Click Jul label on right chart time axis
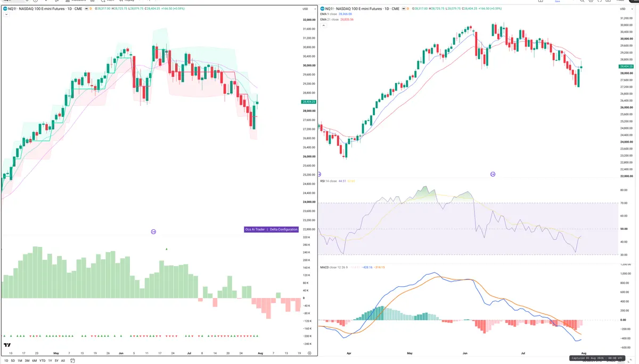 (523, 353)
